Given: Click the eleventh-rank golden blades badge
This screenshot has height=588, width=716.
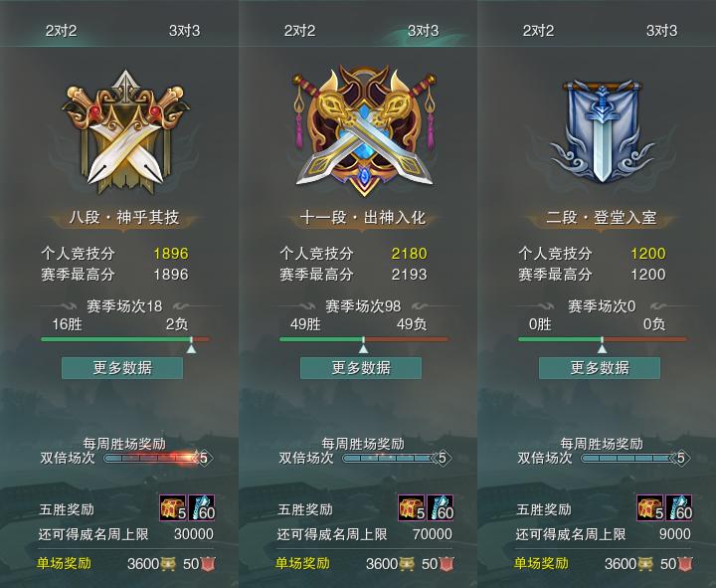Looking at the screenshot, I should 364,131.
